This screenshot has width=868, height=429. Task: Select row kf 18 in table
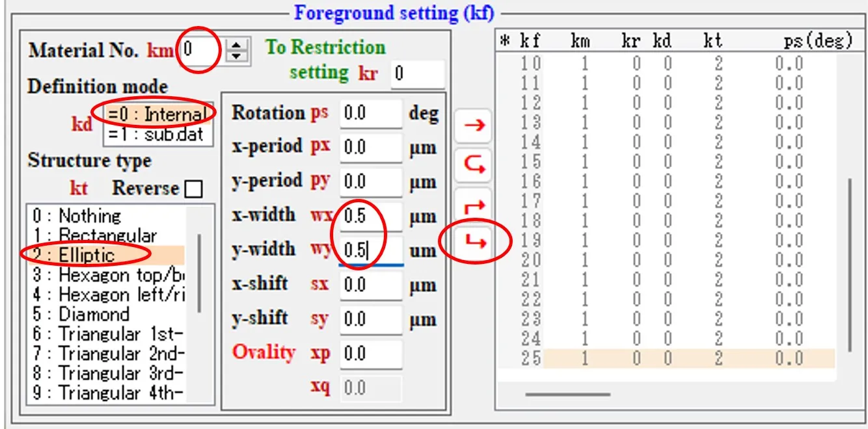pos(667,221)
